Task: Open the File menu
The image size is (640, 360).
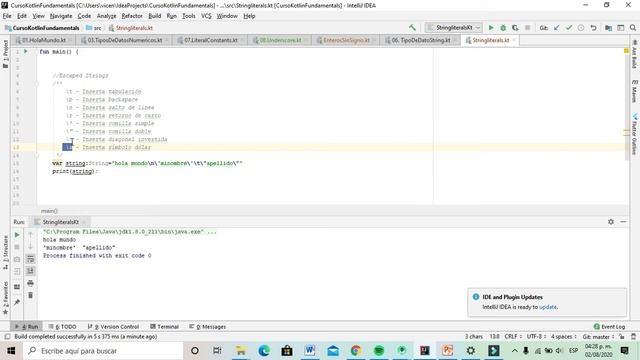Action: (x=7, y=16)
